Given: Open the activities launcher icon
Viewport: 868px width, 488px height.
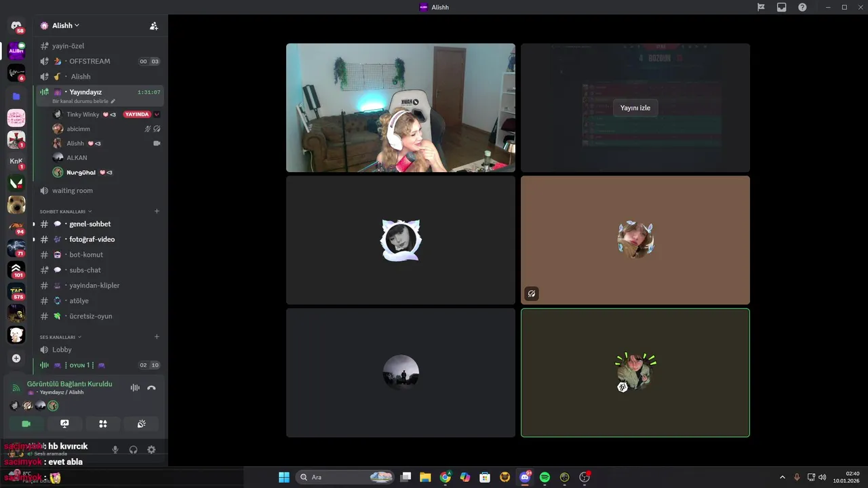Looking at the screenshot, I should [103, 424].
